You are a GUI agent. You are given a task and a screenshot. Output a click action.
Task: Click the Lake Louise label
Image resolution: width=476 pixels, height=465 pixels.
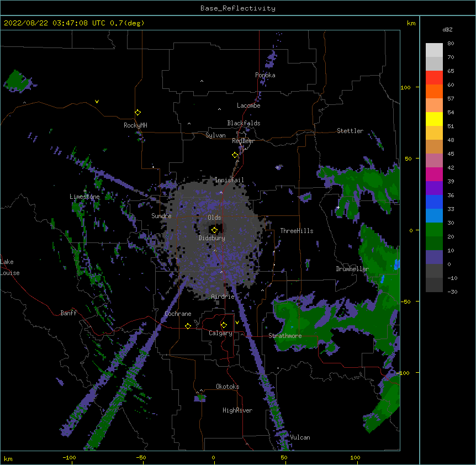point(10,267)
